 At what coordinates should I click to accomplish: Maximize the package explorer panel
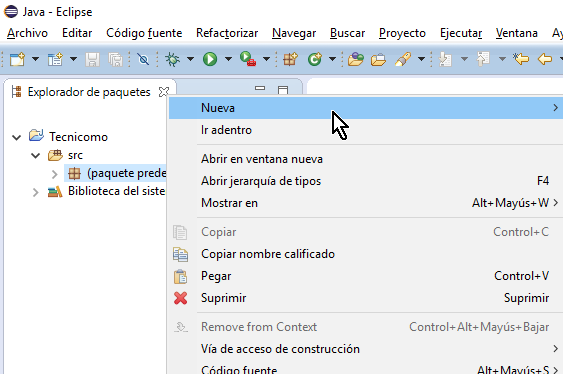pyautogui.click(x=283, y=90)
